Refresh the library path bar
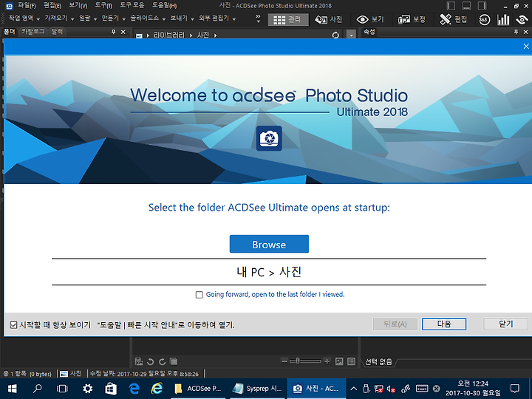The height and width of the screenshot is (399, 532). [335, 35]
